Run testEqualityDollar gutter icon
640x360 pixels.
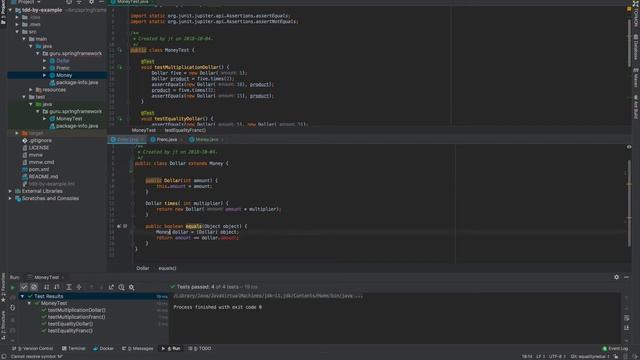coord(120,119)
